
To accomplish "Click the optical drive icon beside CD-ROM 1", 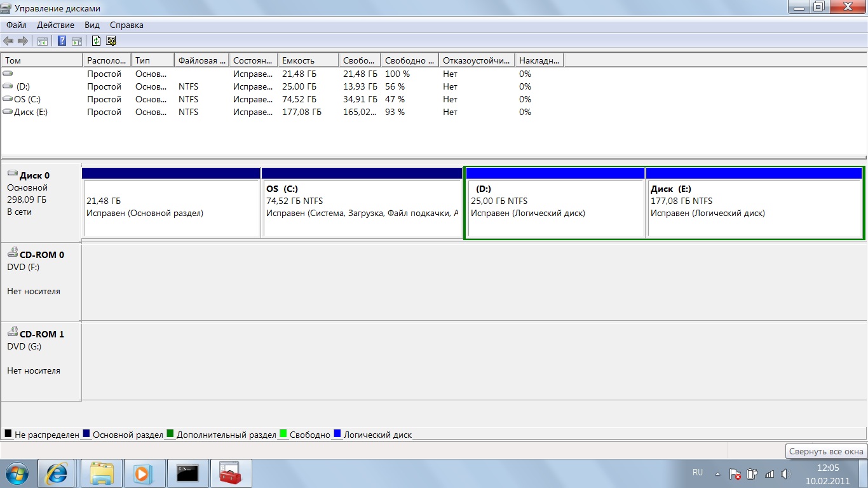I will click(x=12, y=332).
